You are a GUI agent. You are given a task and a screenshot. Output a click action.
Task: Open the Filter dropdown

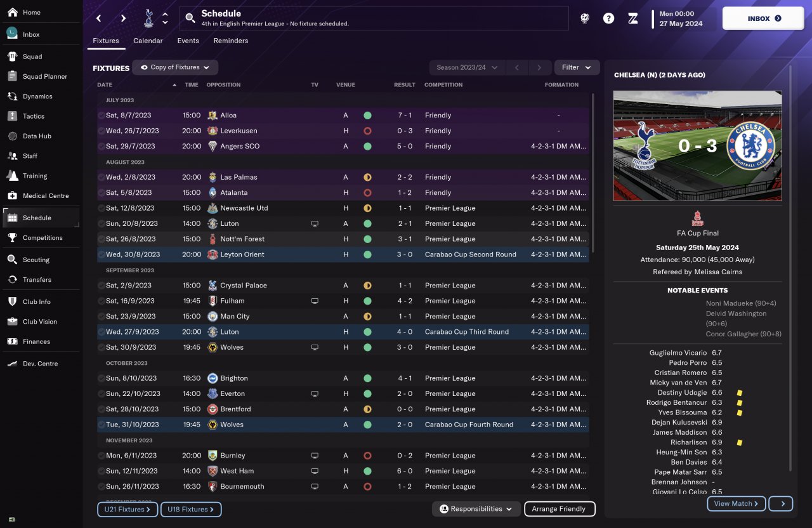tap(577, 67)
